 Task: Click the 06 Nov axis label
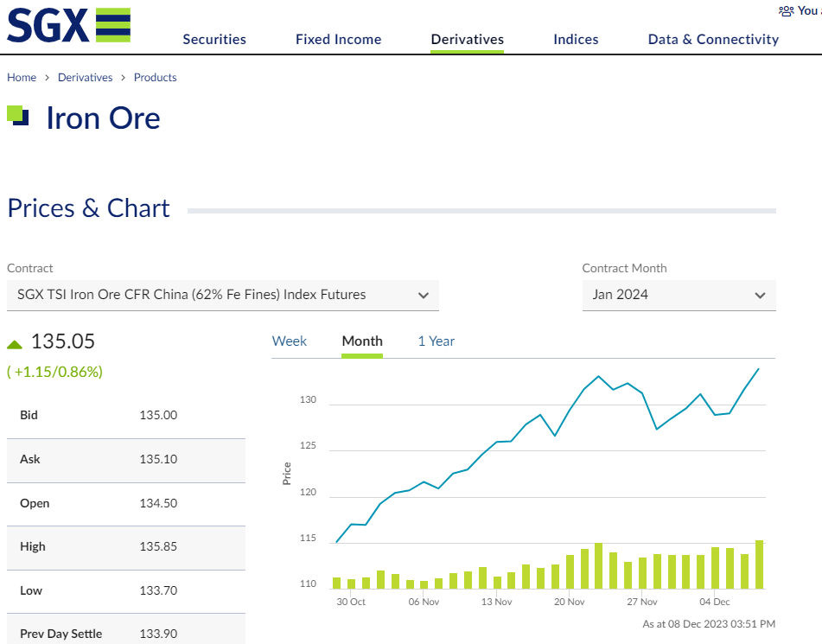[x=424, y=602]
